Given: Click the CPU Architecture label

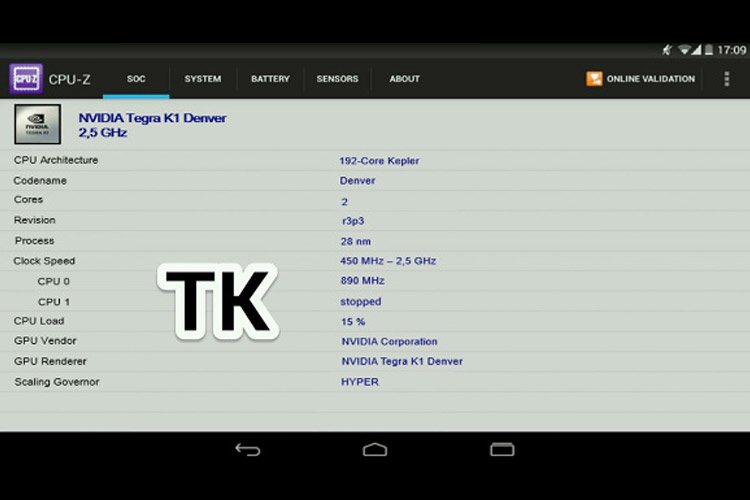Looking at the screenshot, I should click(x=56, y=160).
